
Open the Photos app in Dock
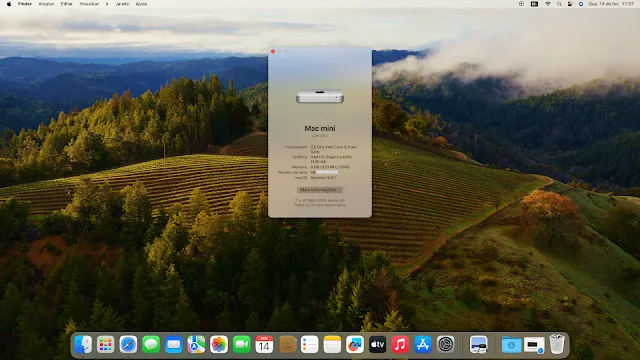point(219,344)
